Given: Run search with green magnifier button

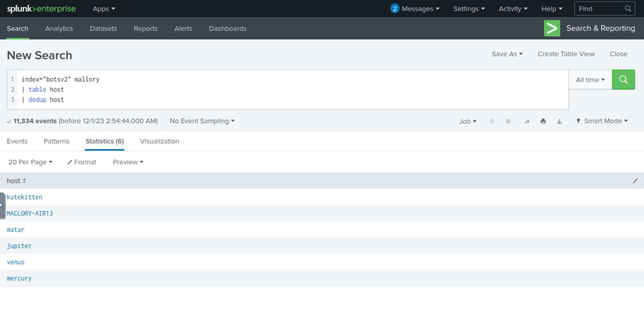Looking at the screenshot, I should tap(623, 80).
